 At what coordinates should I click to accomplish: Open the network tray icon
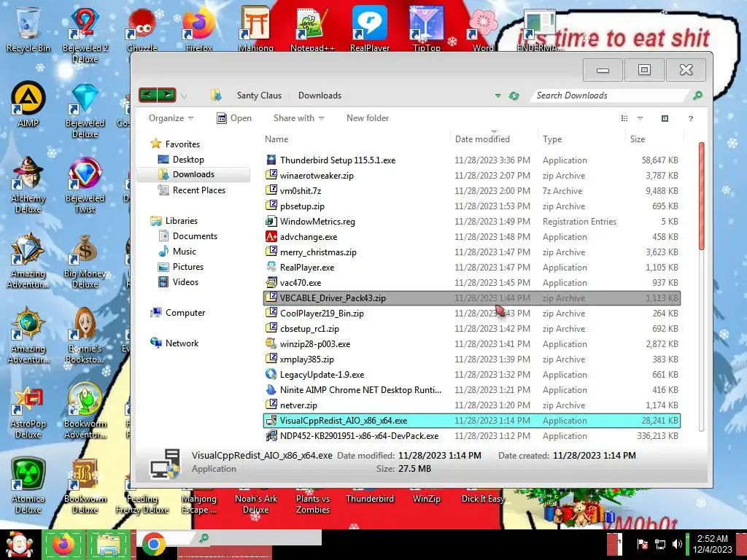pyautogui.click(x=660, y=544)
